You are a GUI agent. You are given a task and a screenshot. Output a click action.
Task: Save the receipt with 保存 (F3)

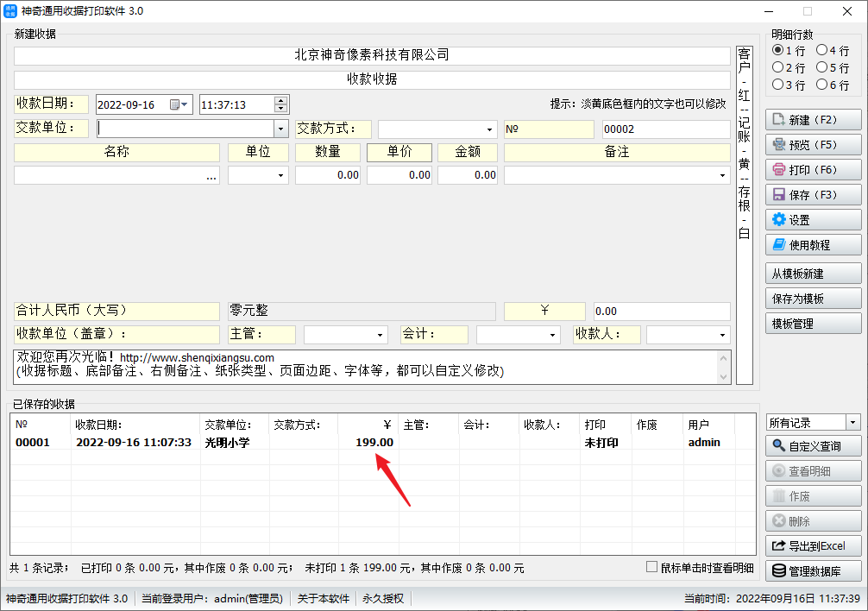(813, 195)
